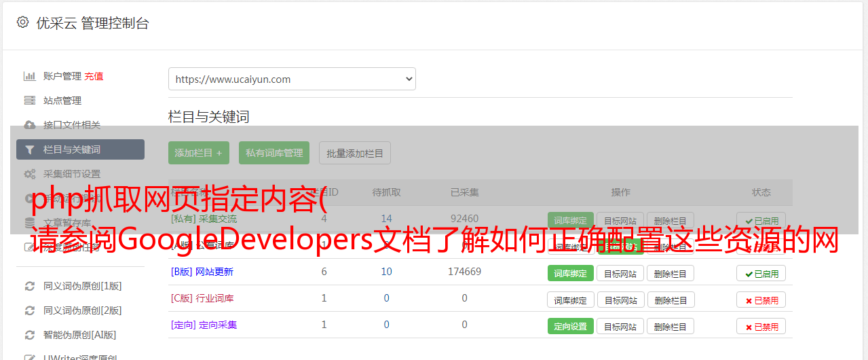This screenshot has width=868, height=360.
Task: Open the [定向] 定向采集 column link
Action: [204, 325]
